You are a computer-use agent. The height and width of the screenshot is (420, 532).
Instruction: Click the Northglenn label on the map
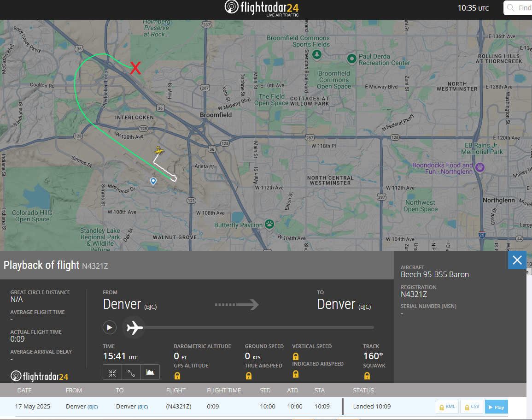(499, 201)
